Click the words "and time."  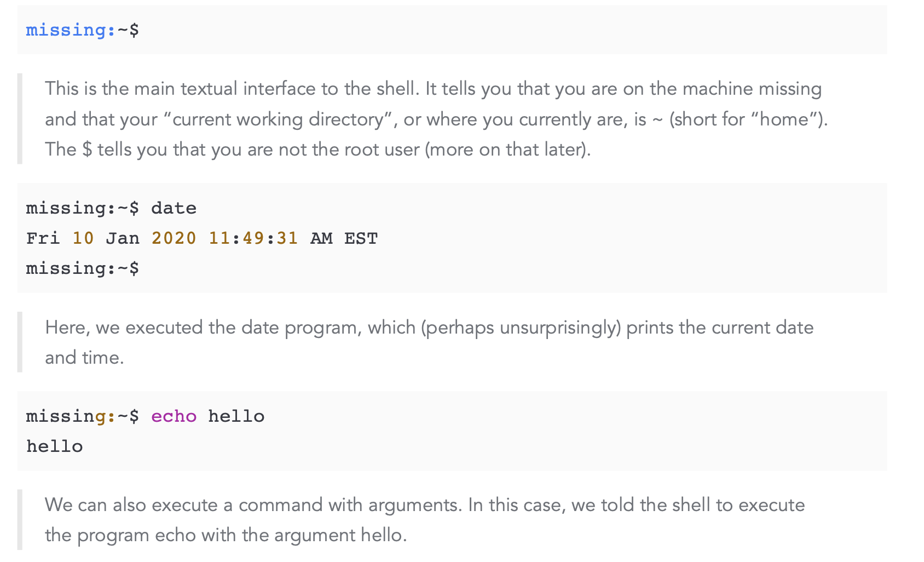[x=84, y=358]
